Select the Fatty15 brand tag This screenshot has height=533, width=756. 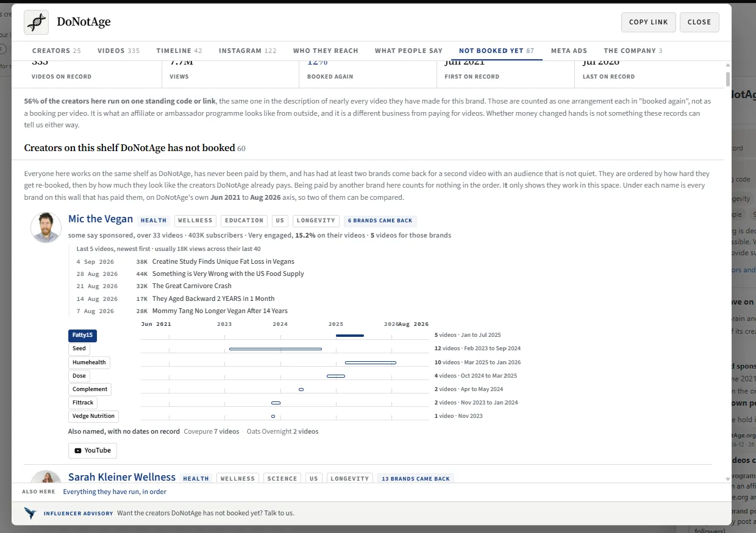pyautogui.click(x=82, y=335)
